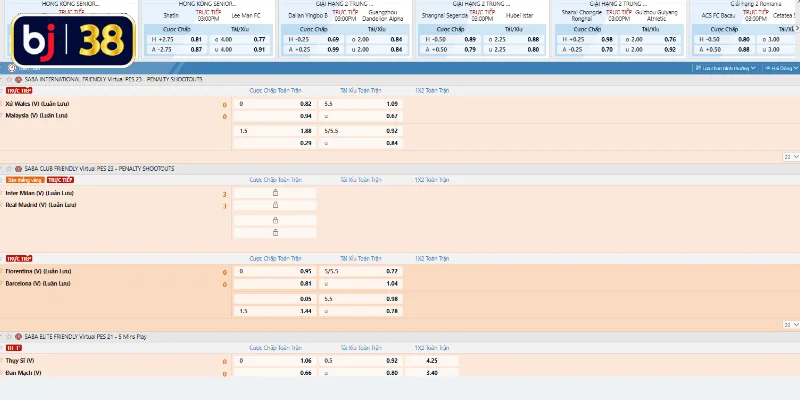Select under odds 0.78 in Fiorentina match
800x400 pixels.
(361, 311)
